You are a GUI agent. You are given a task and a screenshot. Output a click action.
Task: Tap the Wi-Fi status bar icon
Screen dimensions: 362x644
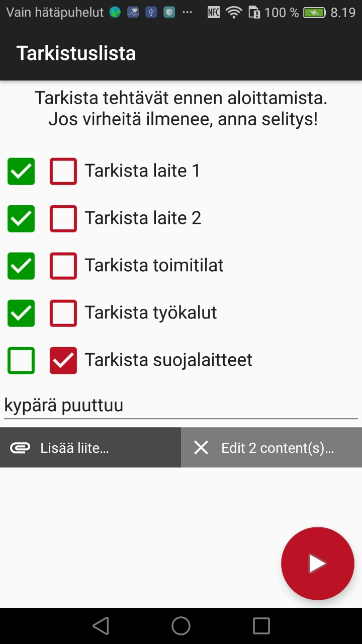pos(234,13)
